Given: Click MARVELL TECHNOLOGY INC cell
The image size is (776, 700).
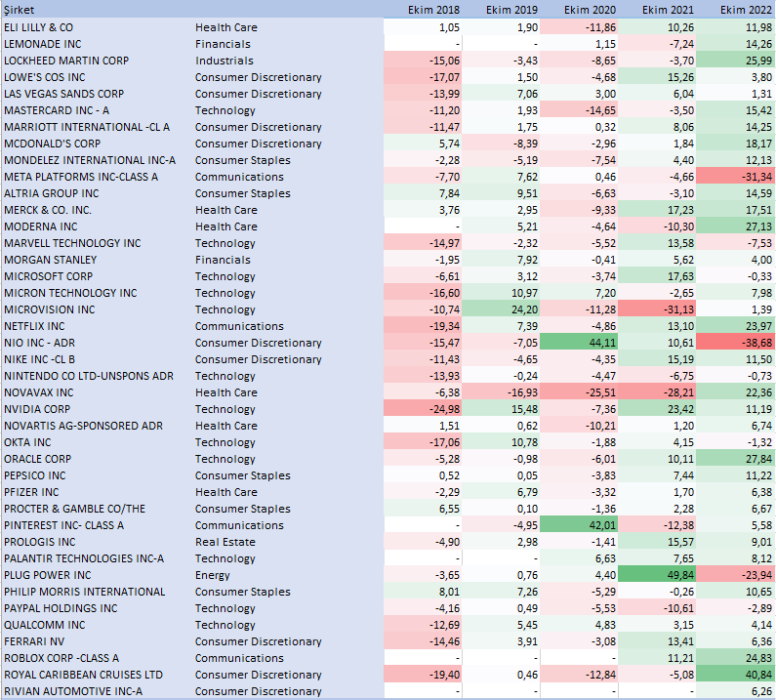Looking at the screenshot, I should coord(73,243).
